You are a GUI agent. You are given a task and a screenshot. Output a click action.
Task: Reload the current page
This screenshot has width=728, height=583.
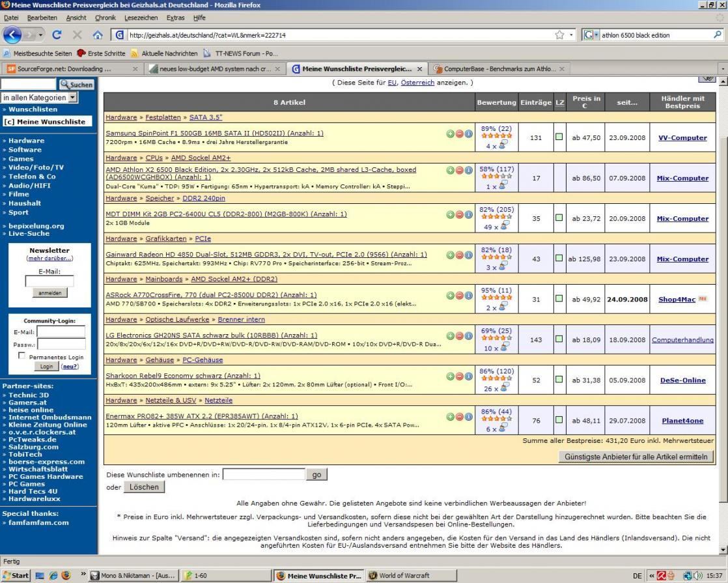57,35
